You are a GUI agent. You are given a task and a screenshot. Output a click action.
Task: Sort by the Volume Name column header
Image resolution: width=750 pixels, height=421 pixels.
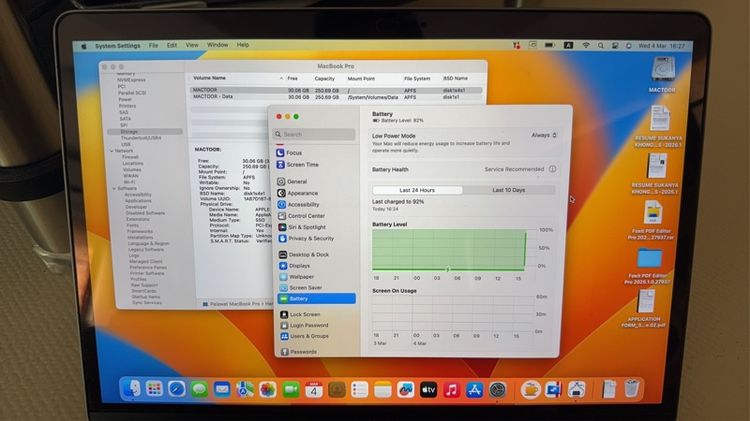coord(210,78)
